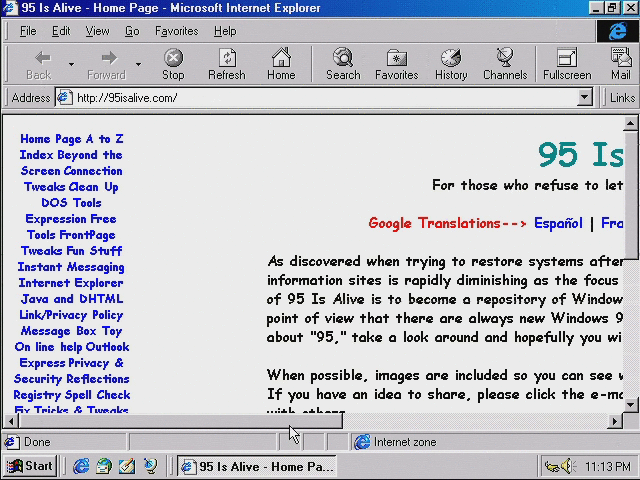Open the View menu

tap(97, 31)
